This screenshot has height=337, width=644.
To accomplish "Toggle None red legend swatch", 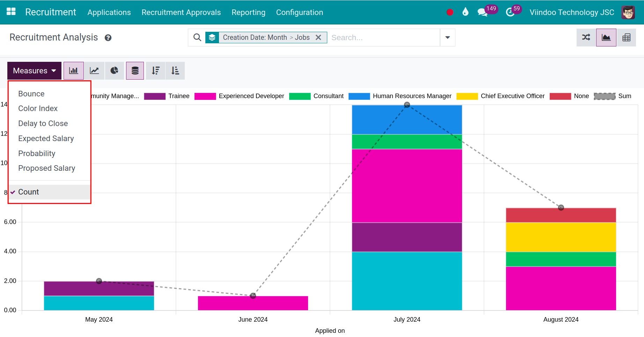I will 560,96.
